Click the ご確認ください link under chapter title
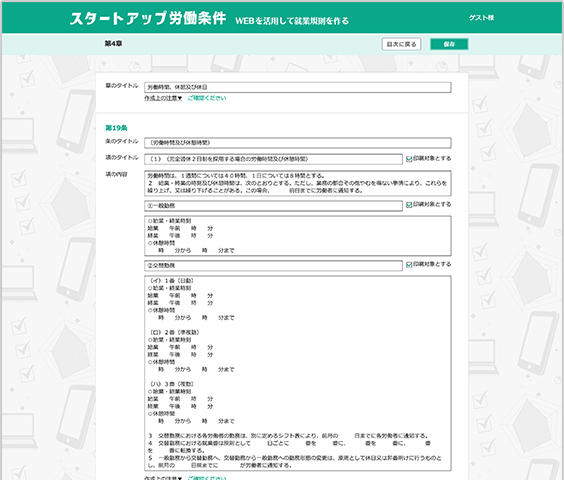Image resolution: width=564 pixels, height=480 pixels. (x=207, y=98)
